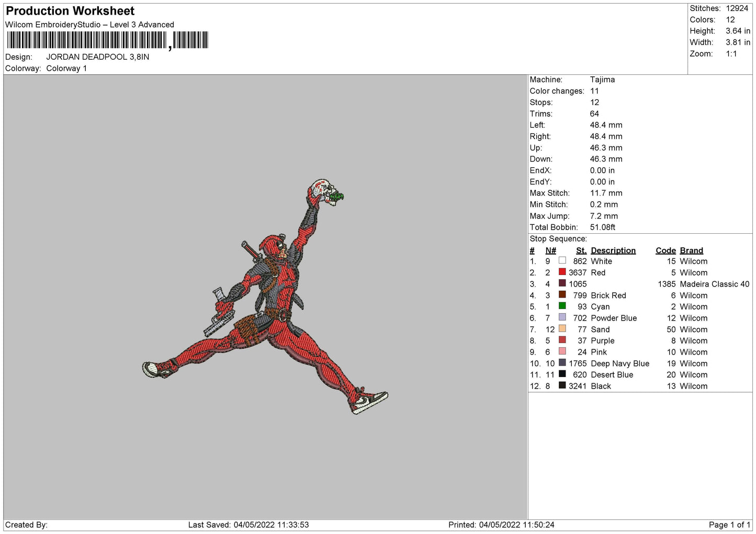Click the 'Page 1 of 1' footer text
756x534 pixels.
coord(729,525)
